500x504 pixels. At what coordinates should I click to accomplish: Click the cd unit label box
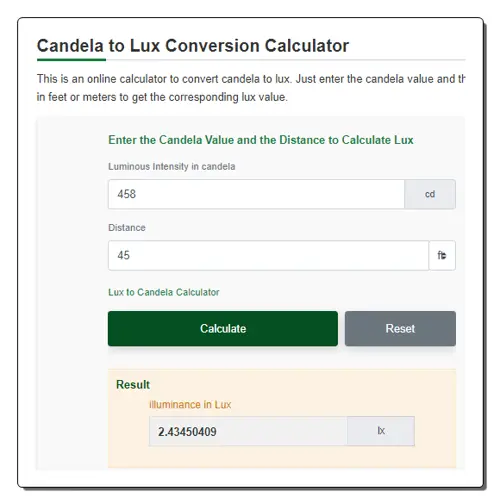(430, 194)
